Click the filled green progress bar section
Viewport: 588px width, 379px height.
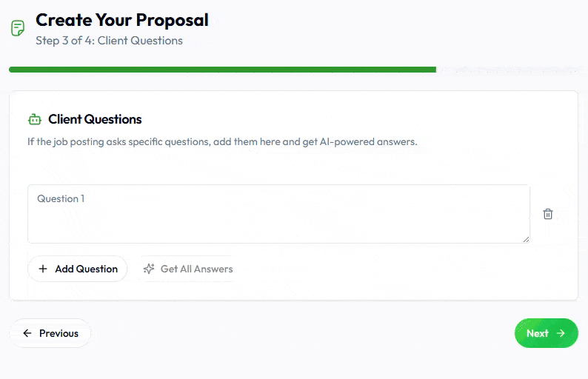[x=222, y=70]
